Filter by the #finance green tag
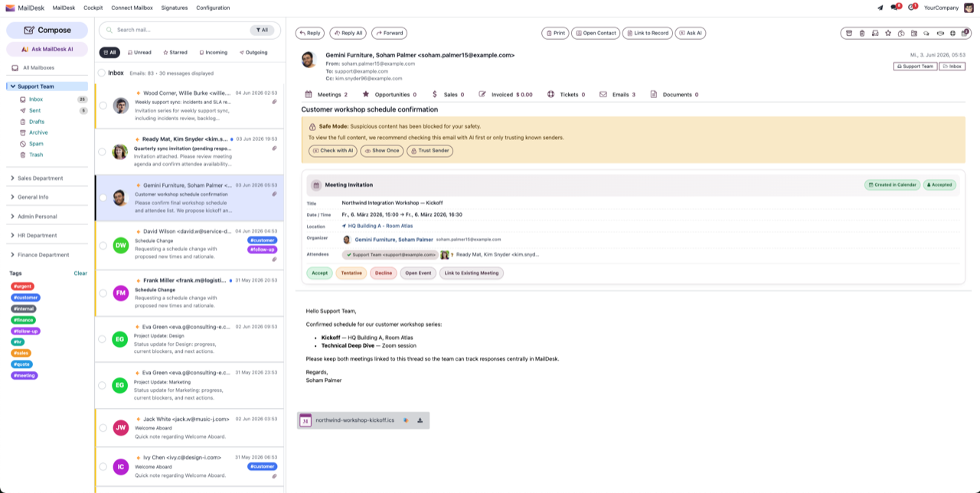980x493 pixels. 24,320
